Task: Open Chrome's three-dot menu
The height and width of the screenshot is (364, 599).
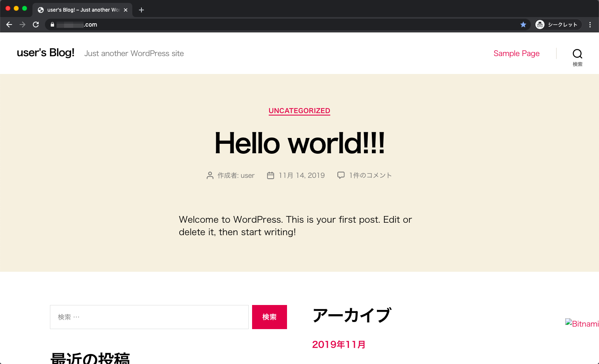Action: pos(590,25)
